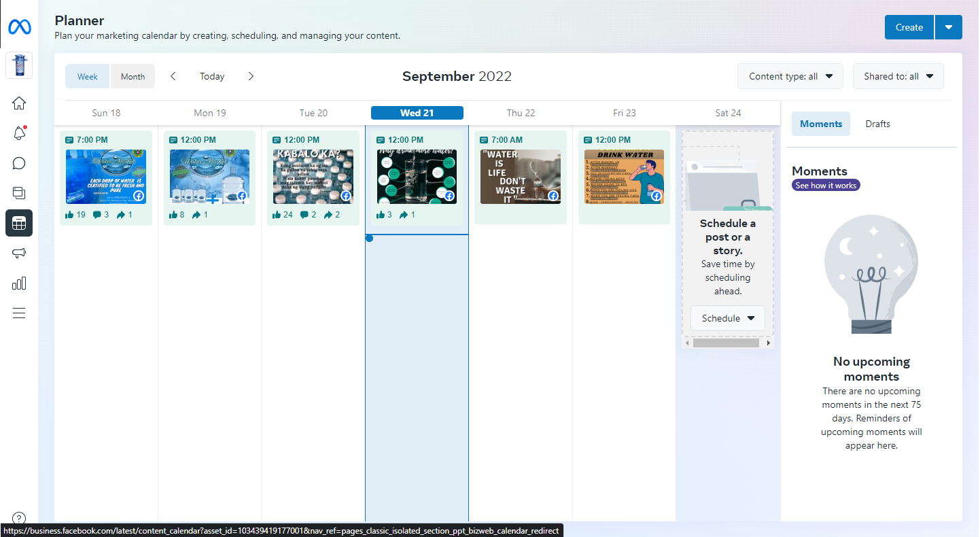Open Ads megaphone icon
This screenshot has width=980, height=537.
point(19,253)
